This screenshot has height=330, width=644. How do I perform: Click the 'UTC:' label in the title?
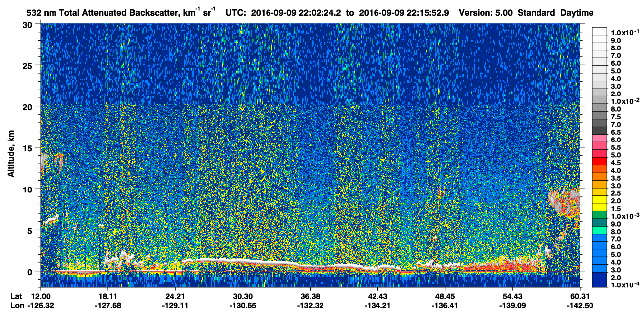pos(236,13)
